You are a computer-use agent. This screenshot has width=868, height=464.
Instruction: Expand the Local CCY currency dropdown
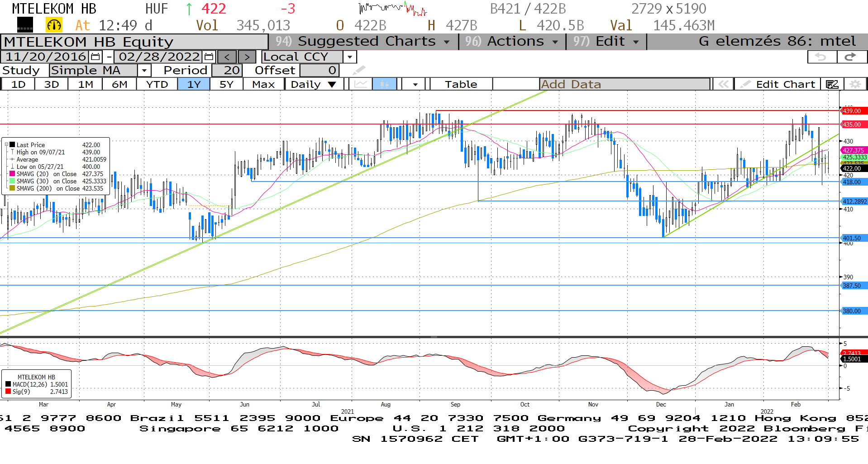pyautogui.click(x=349, y=57)
